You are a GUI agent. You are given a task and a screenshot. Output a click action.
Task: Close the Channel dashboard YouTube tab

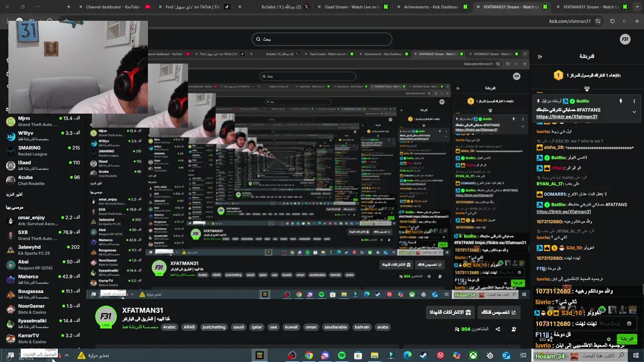81,7
